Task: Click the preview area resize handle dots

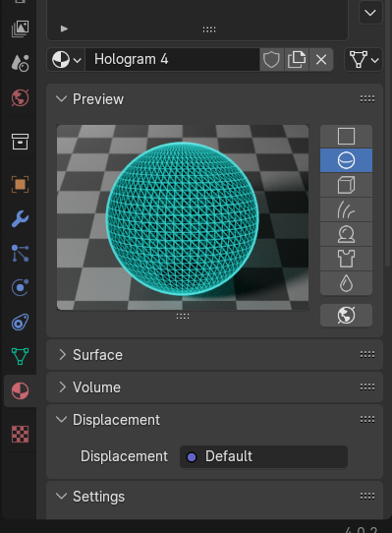Action: (x=183, y=316)
